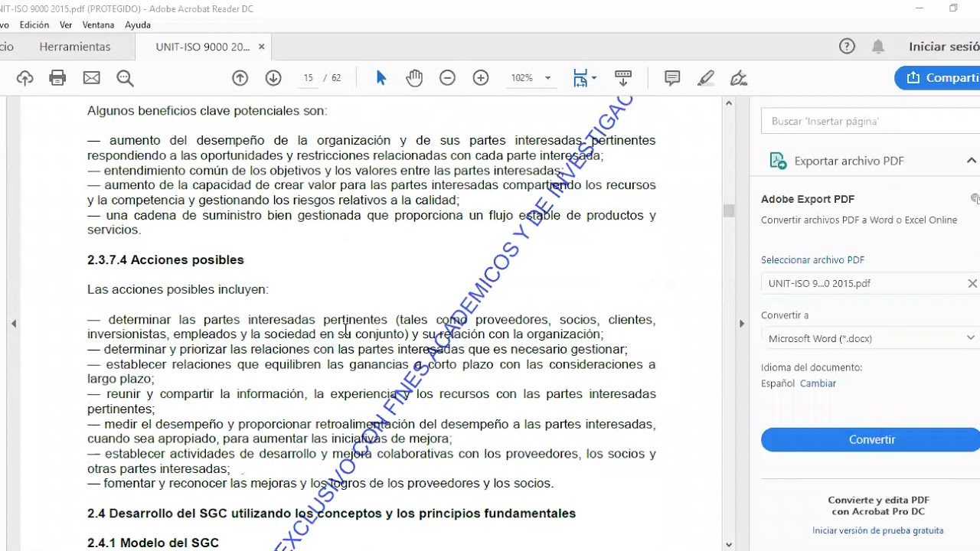Remove selected file UNIT-ISO 9...0 2015.pdf

click(972, 283)
